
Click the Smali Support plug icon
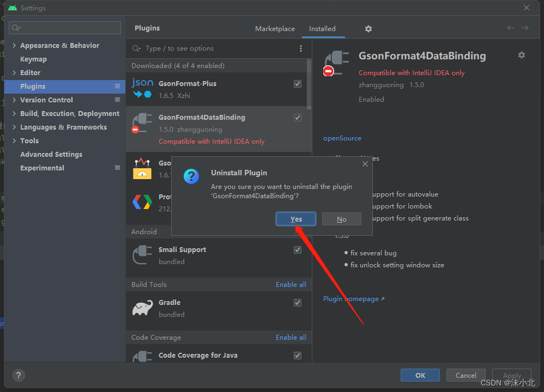tap(142, 255)
